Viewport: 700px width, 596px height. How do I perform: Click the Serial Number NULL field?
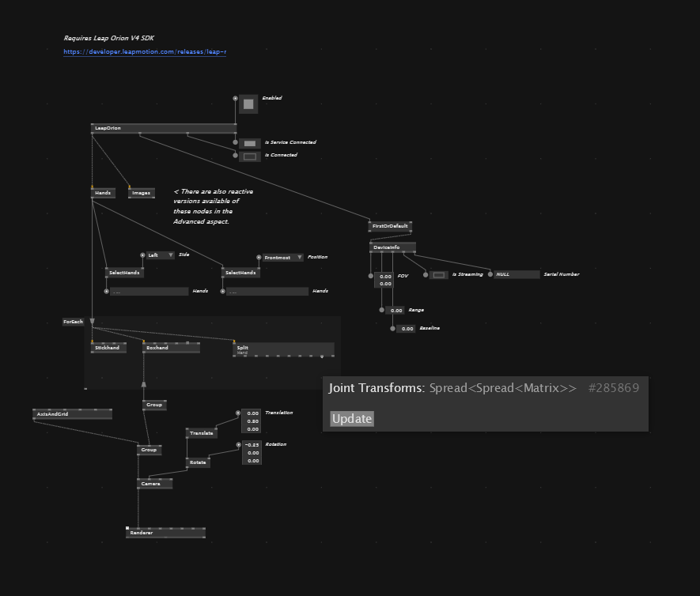coord(516,274)
